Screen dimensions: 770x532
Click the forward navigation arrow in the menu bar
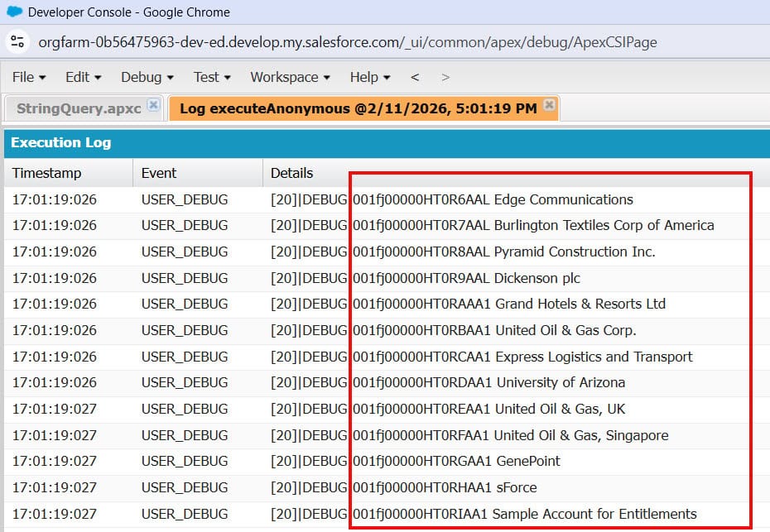[x=445, y=77]
